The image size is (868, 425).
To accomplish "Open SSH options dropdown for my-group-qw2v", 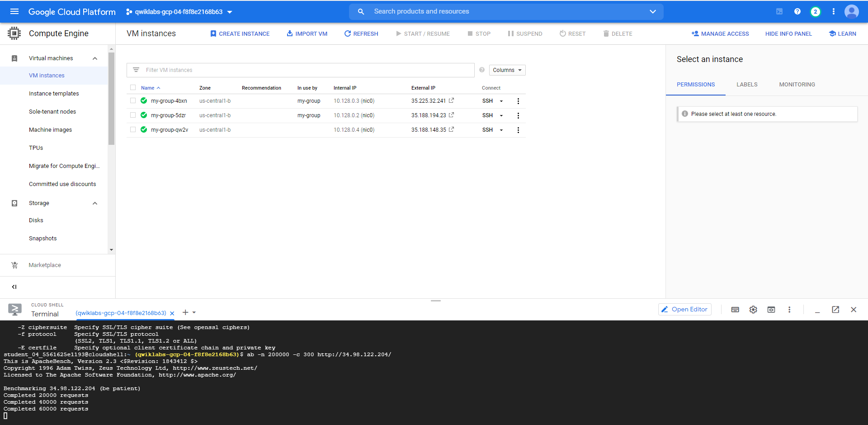I will [501, 130].
